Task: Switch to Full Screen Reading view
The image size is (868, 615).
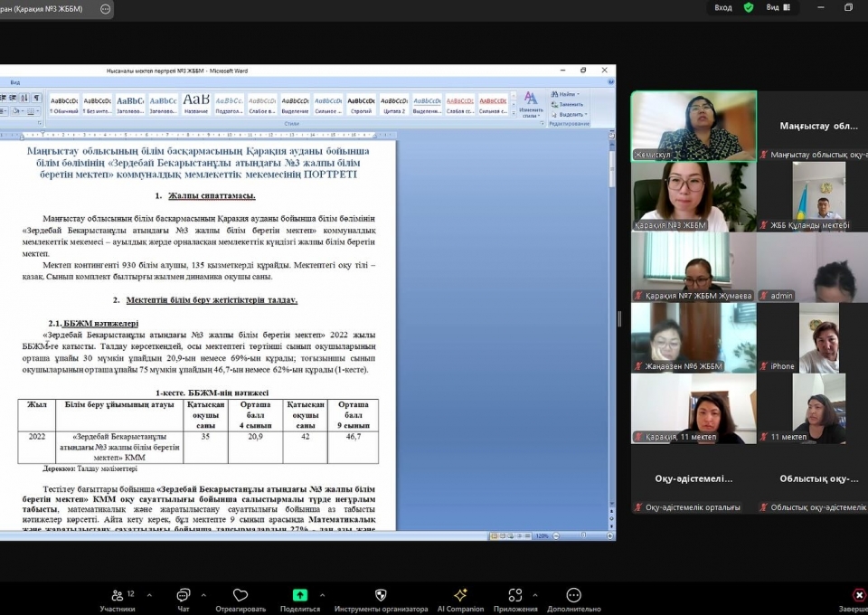Action: [x=502, y=535]
